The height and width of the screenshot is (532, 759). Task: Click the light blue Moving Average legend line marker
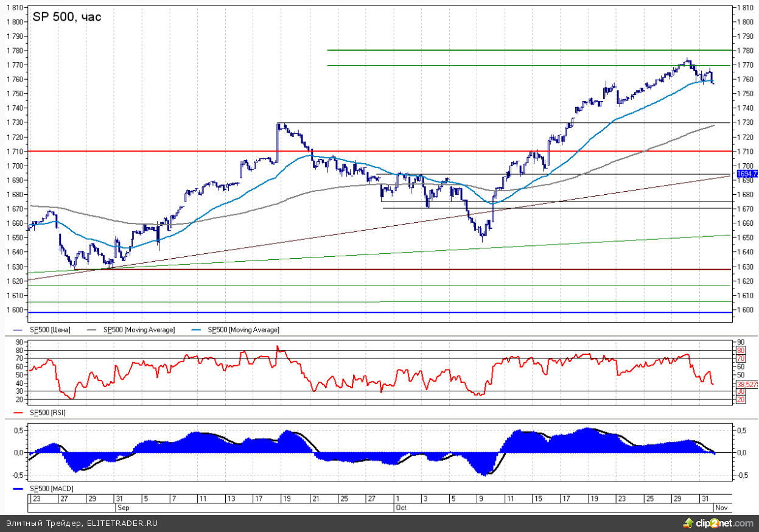(197, 330)
